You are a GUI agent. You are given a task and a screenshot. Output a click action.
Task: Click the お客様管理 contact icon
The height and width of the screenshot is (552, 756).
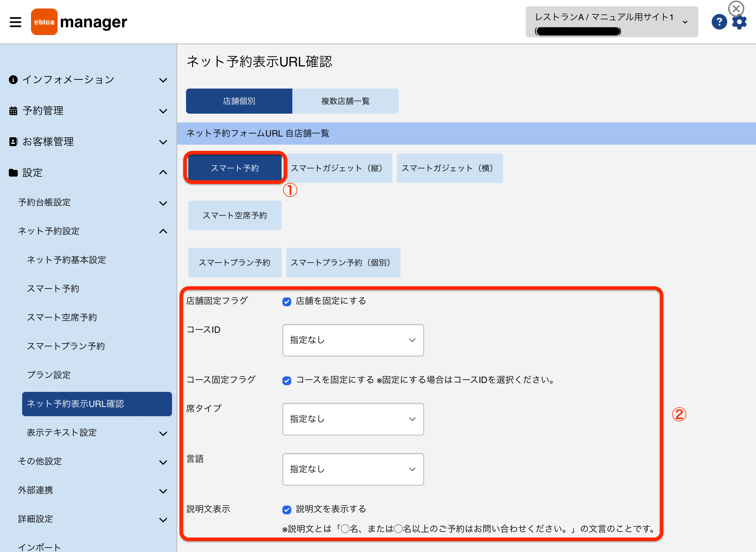tap(13, 142)
